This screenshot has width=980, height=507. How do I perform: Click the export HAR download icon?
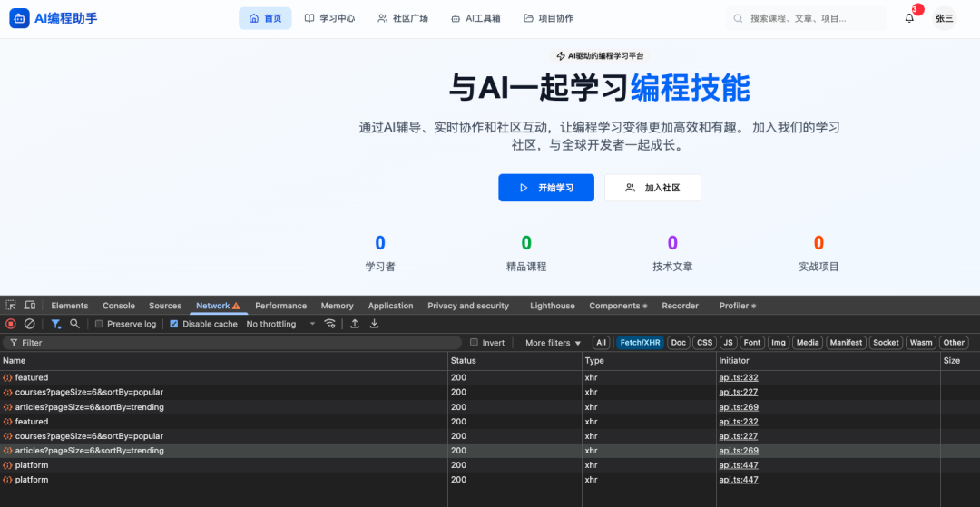[374, 324]
